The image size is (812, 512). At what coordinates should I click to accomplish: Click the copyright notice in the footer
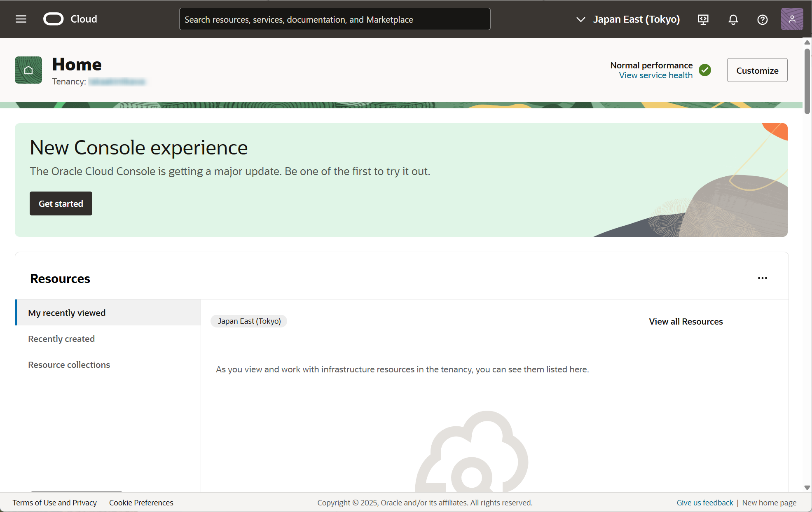pyautogui.click(x=425, y=503)
